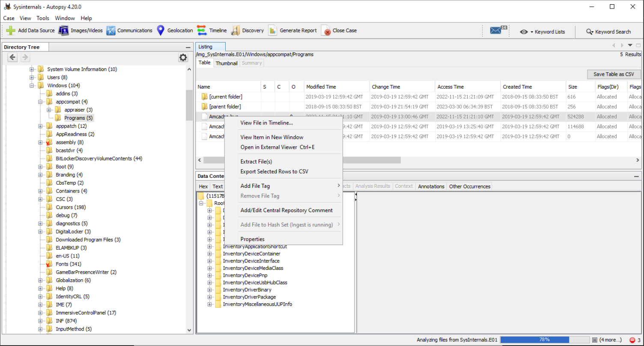Click the ingest task icon next to progress bar
644x346 pixels.
point(594,340)
